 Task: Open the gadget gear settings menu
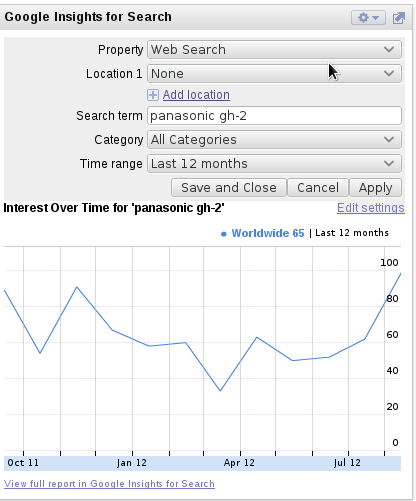click(x=368, y=17)
